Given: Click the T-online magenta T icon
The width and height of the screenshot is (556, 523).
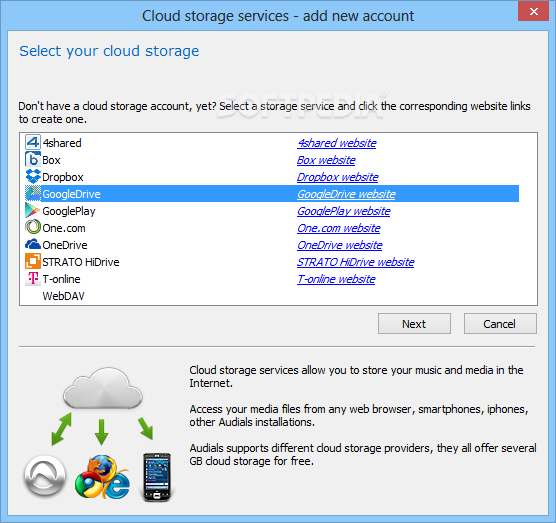Looking at the screenshot, I should click(33, 278).
